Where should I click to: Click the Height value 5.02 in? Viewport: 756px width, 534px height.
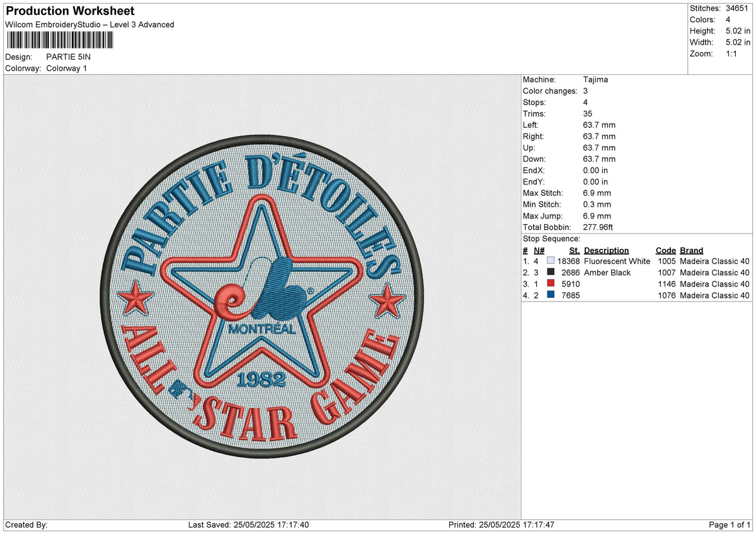(738, 31)
